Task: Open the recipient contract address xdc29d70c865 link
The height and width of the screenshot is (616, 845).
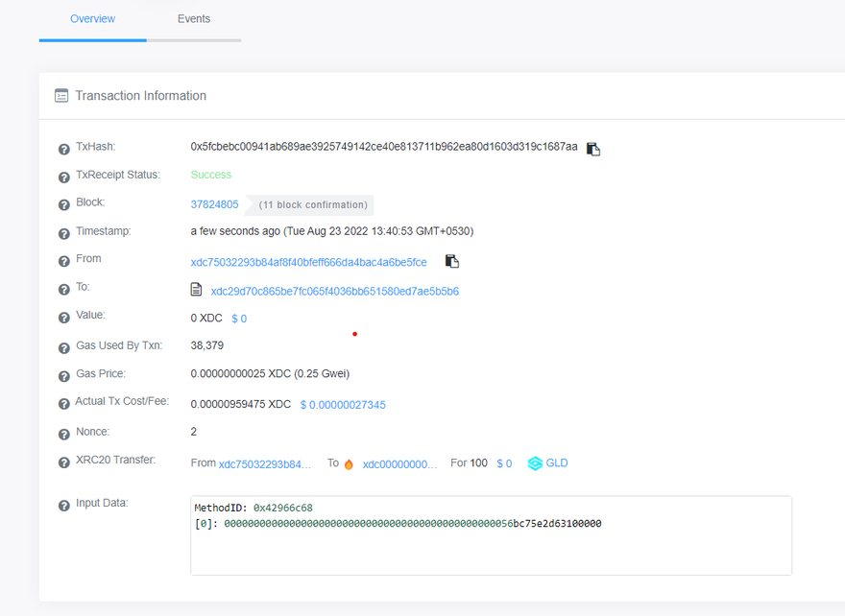Action: [x=334, y=291]
